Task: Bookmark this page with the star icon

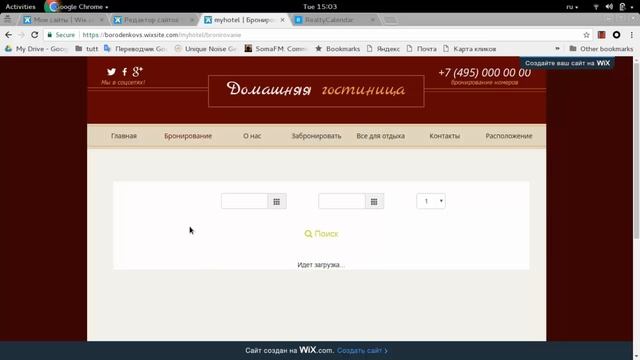Action: click(x=587, y=35)
